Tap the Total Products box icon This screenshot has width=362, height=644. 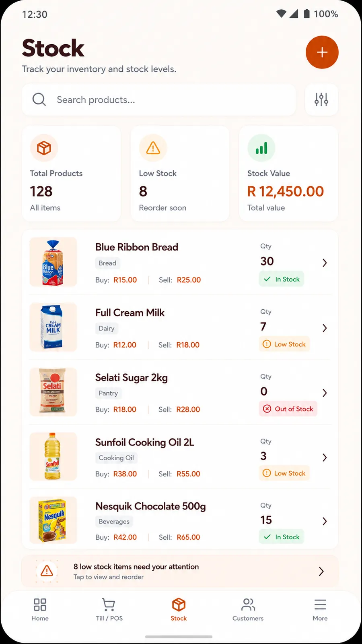(44, 148)
